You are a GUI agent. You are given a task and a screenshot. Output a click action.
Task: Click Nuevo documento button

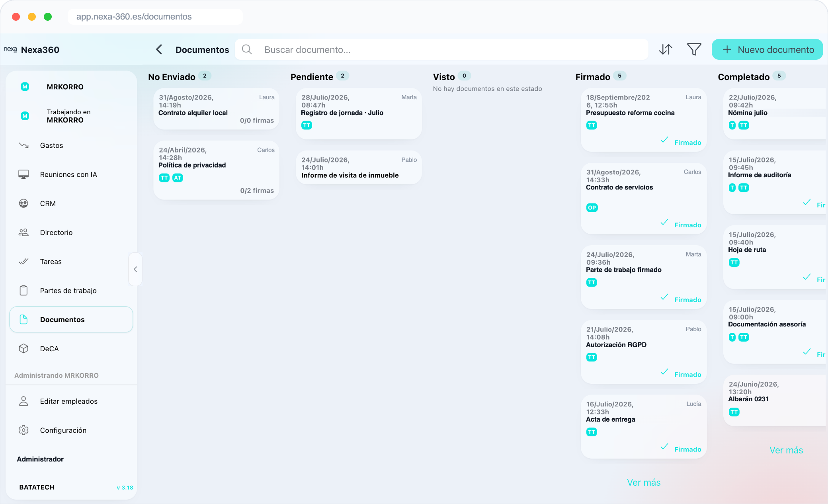(x=767, y=49)
